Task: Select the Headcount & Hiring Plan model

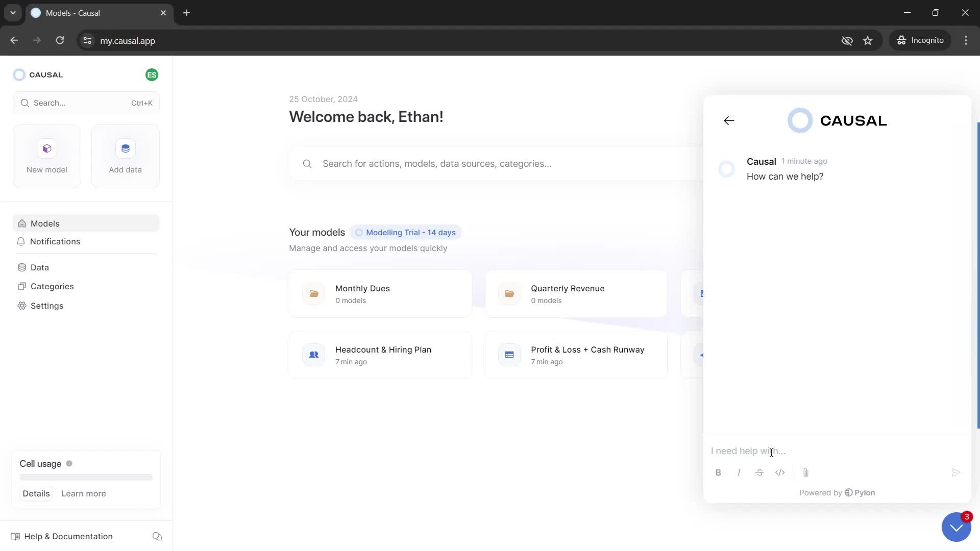Action: tap(383, 355)
